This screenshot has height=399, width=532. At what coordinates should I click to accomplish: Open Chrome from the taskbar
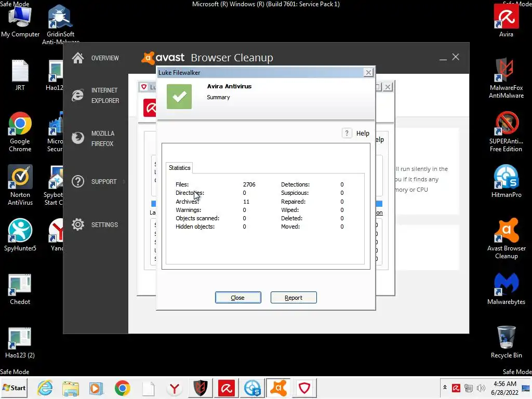pos(122,388)
